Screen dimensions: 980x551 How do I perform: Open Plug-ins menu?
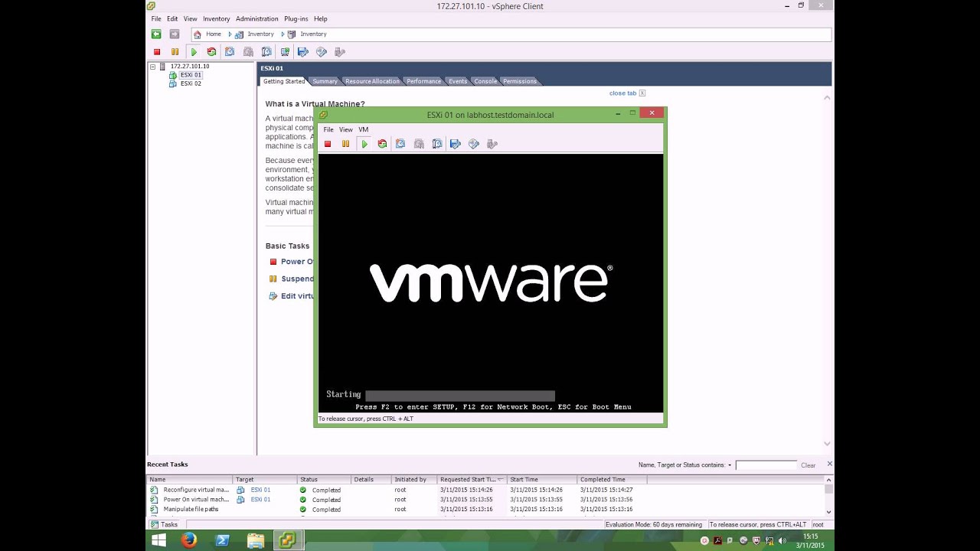296,18
